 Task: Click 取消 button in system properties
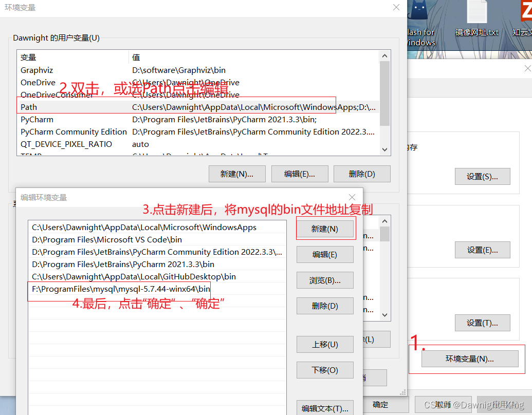pyautogui.click(x=443, y=405)
